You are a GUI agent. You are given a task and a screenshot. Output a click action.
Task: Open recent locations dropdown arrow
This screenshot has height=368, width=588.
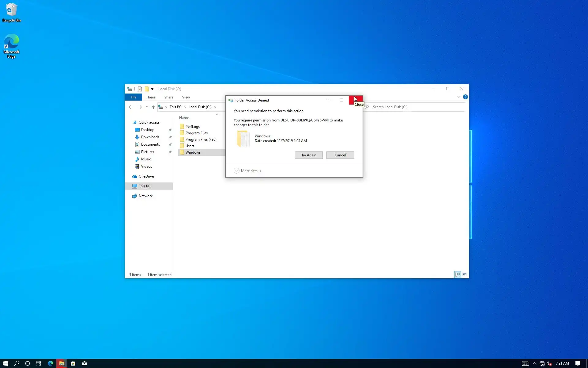147,107
